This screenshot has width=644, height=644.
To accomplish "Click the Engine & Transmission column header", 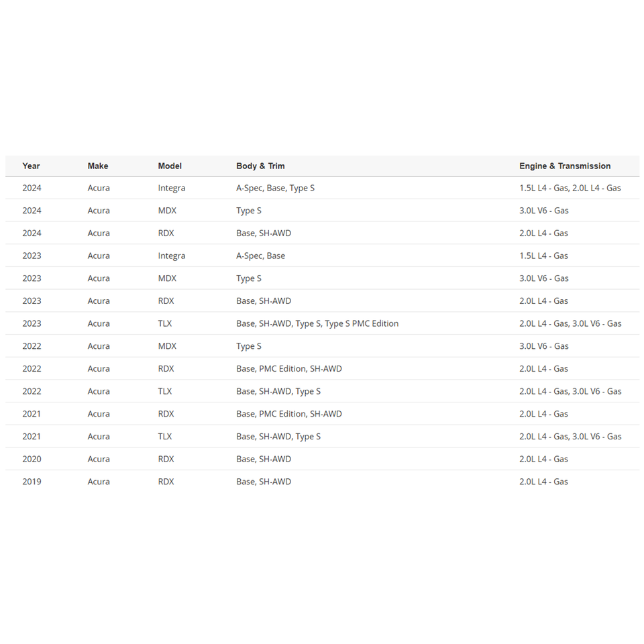I will (564, 166).
